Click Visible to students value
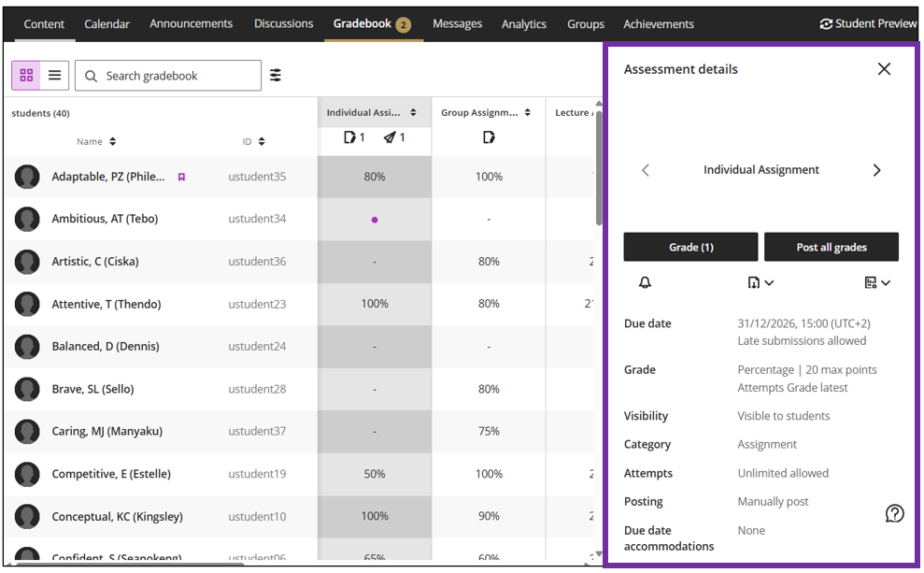This screenshot has width=924, height=573. coord(784,416)
